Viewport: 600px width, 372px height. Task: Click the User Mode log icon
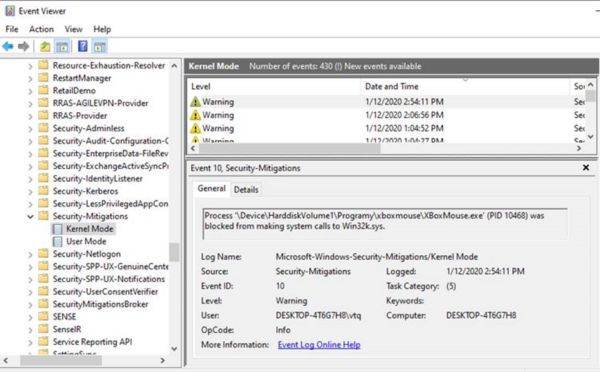[57, 241]
